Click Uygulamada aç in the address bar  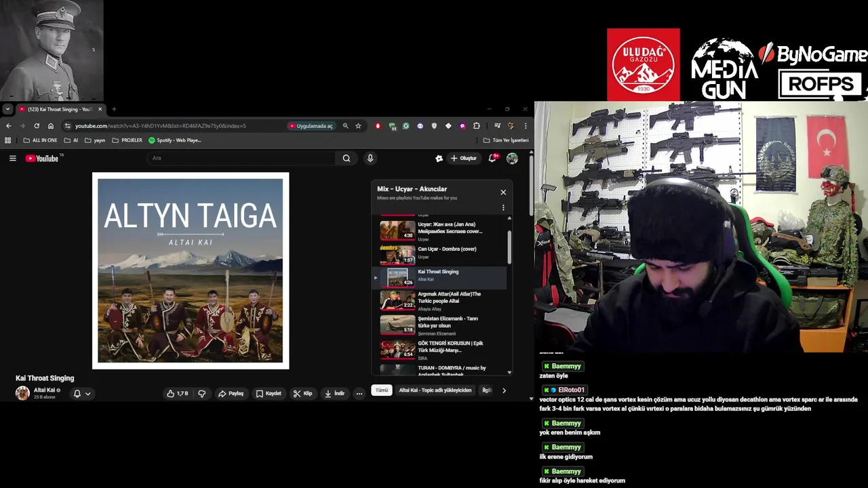pos(311,125)
